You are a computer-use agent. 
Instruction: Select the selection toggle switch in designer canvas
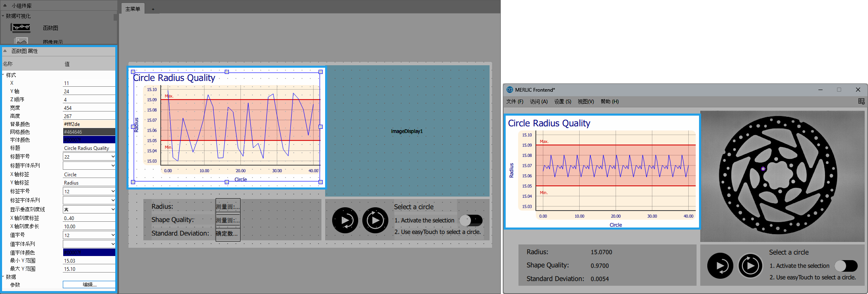471,220
